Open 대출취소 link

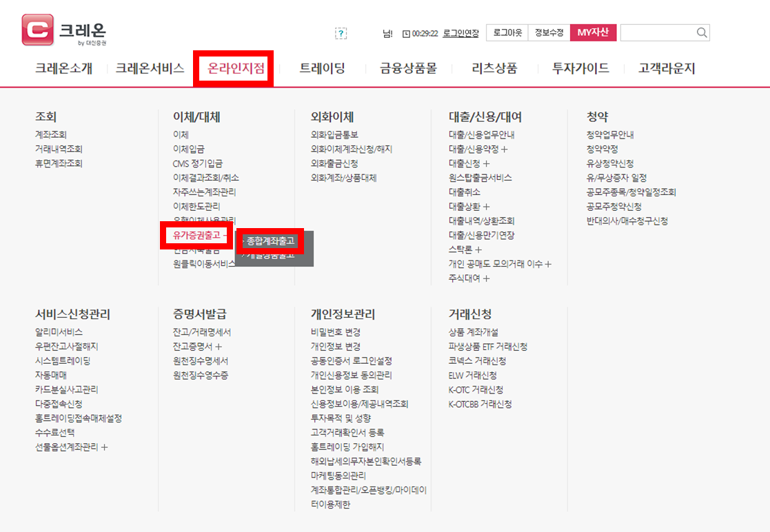click(x=465, y=192)
